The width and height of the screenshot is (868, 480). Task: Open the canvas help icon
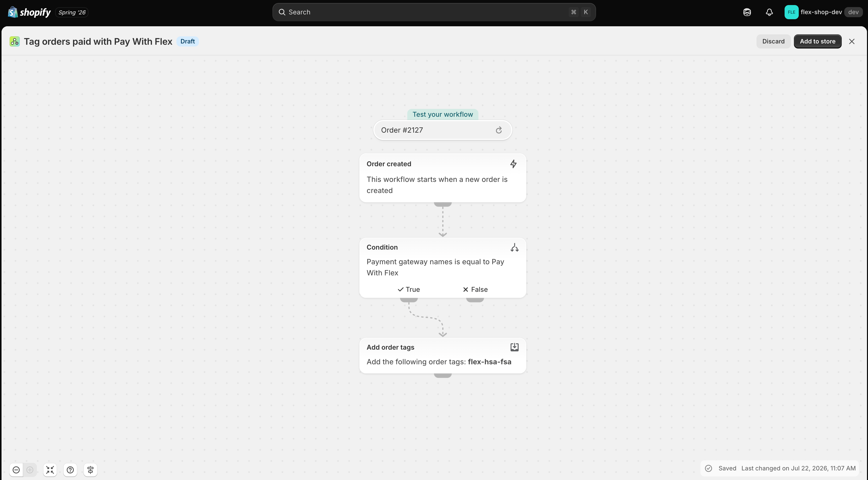pos(70,470)
